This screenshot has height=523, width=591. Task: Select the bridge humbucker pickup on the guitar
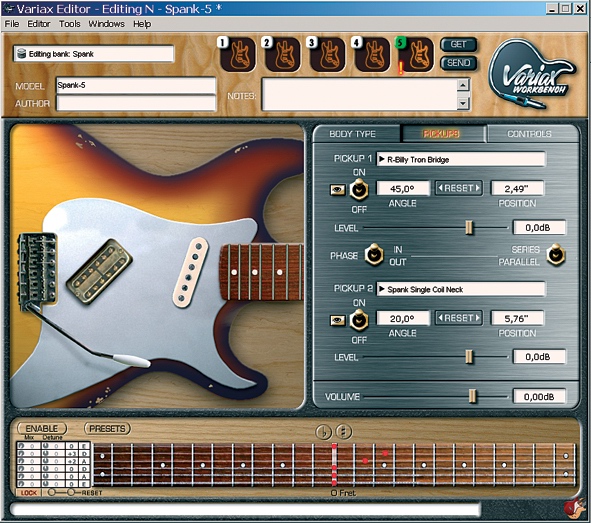(x=99, y=271)
